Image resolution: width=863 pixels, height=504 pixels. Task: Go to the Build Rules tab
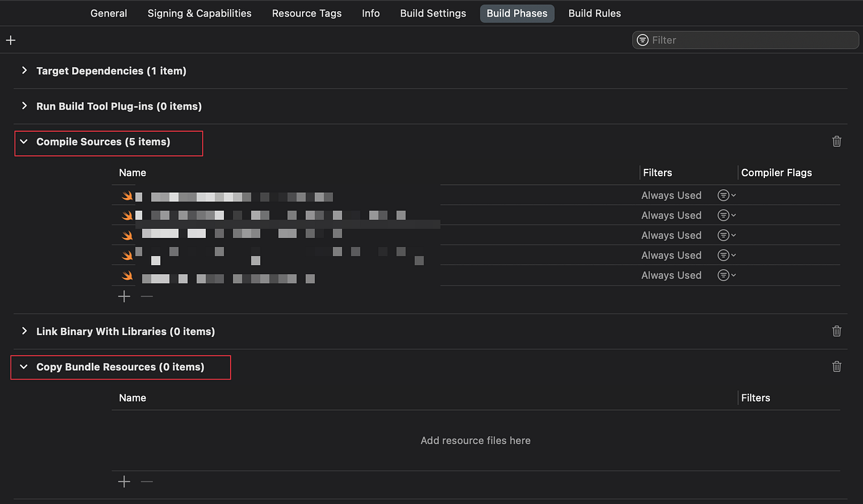[594, 13]
